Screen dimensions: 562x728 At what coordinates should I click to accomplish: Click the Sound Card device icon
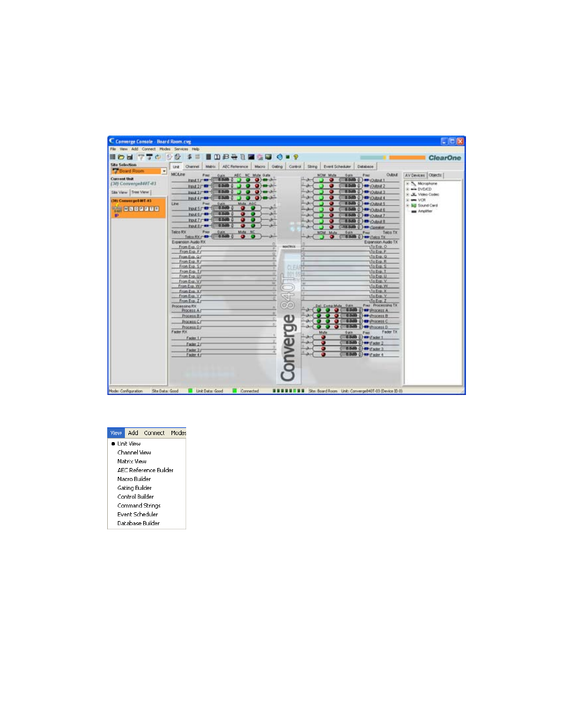pyautogui.click(x=414, y=206)
